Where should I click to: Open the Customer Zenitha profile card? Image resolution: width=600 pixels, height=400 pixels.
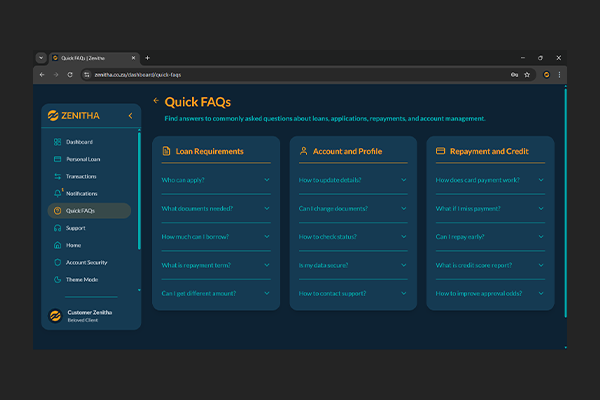tap(90, 316)
